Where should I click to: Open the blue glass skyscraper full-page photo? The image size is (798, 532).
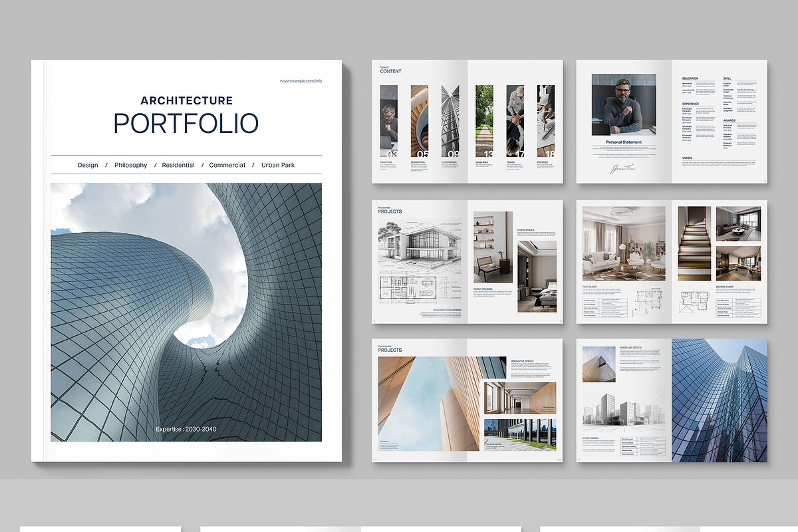point(719,400)
